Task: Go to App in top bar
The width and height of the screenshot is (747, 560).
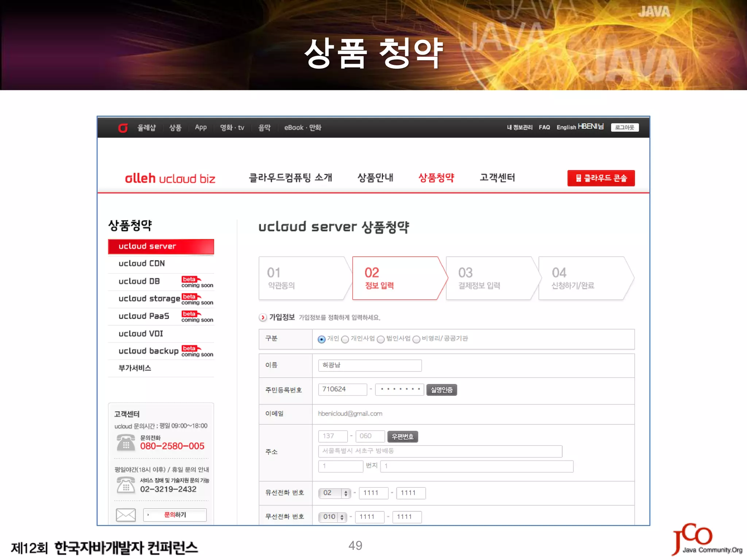Action: [x=201, y=128]
